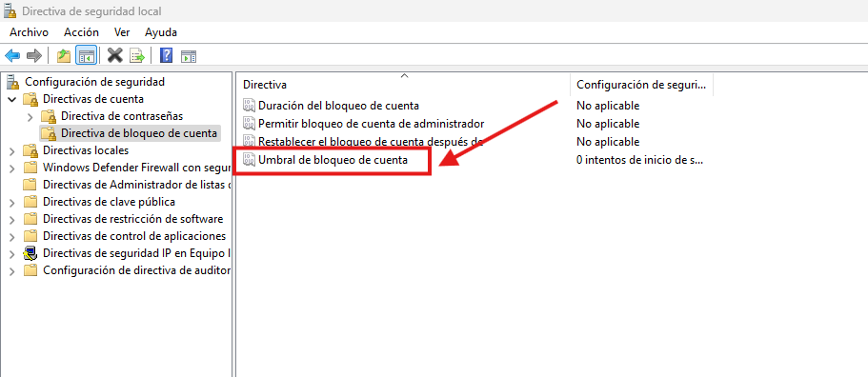Click Directivas de Administrador de listas folder icon
The image size is (868, 377).
pos(31,185)
